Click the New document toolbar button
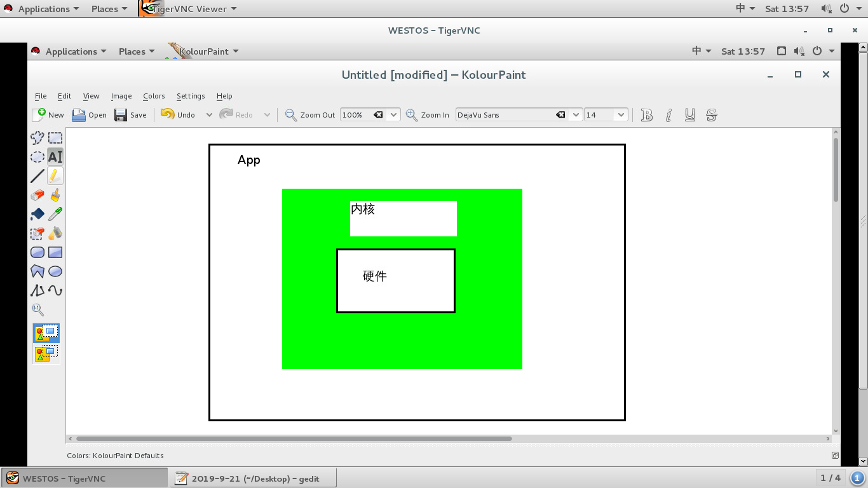This screenshot has height=488, width=868. (x=48, y=115)
